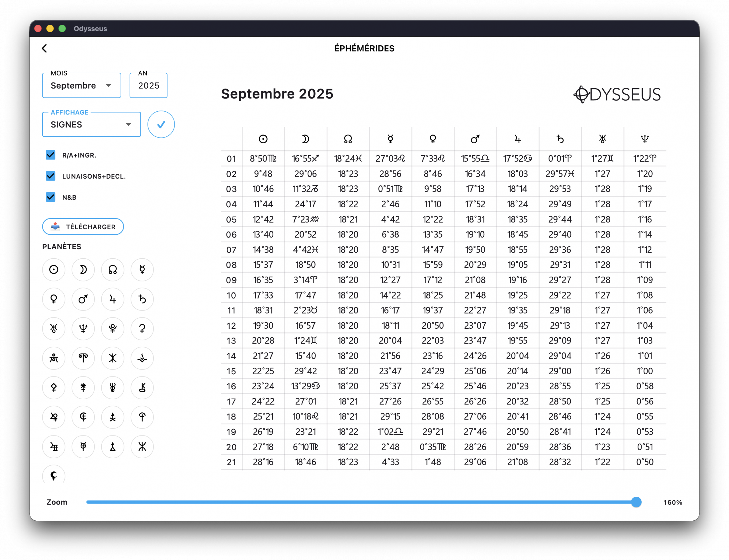The image size is (729, 560).
Task: Go back using the arrow icon
Action: coord(44,48)
